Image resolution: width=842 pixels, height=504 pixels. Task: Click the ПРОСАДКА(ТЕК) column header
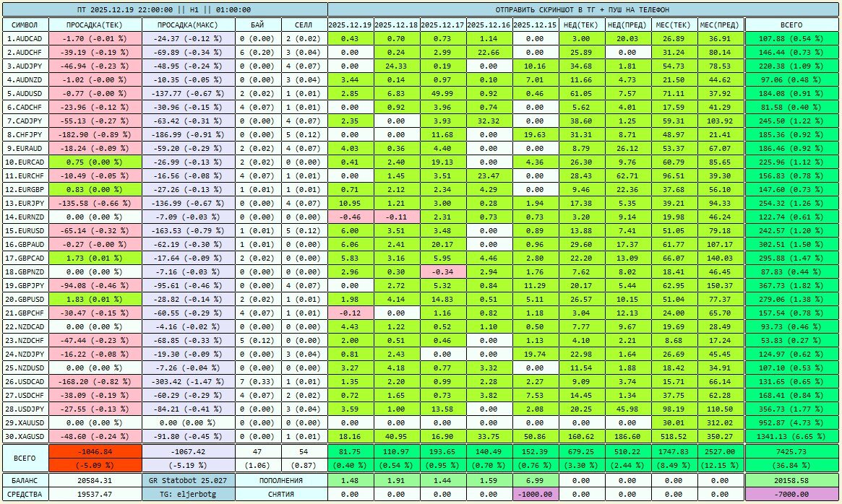click(x=95, y=25)
